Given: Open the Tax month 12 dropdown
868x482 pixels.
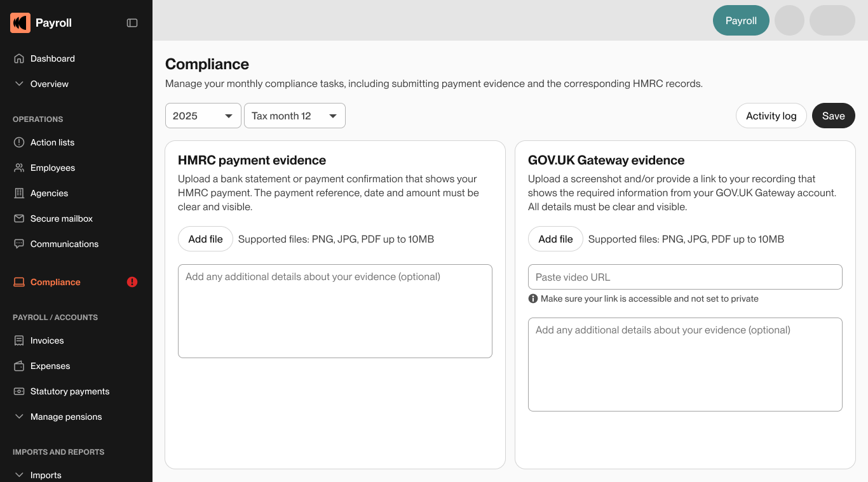Looking at the screenshot, I should tap(294, 116).
